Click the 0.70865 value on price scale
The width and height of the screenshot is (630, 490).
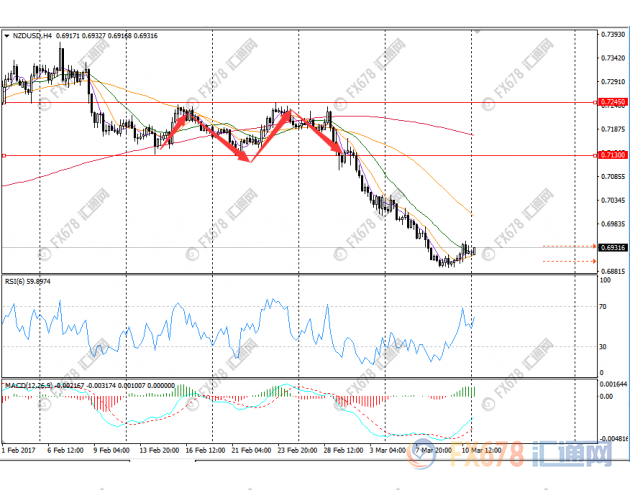(611, 176)
